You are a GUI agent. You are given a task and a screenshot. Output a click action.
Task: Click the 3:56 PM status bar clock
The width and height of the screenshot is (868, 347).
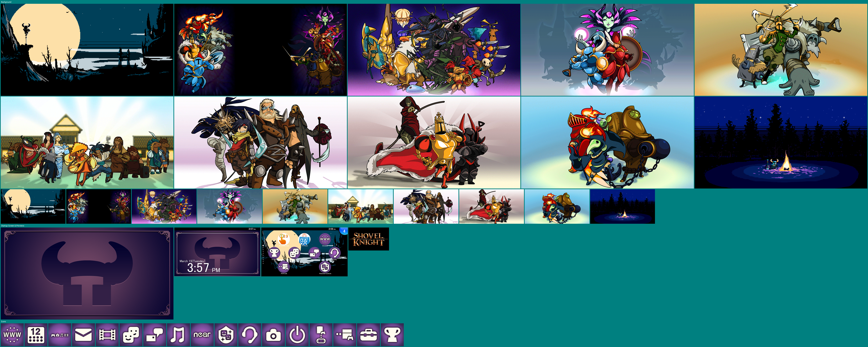pos(332,229)
